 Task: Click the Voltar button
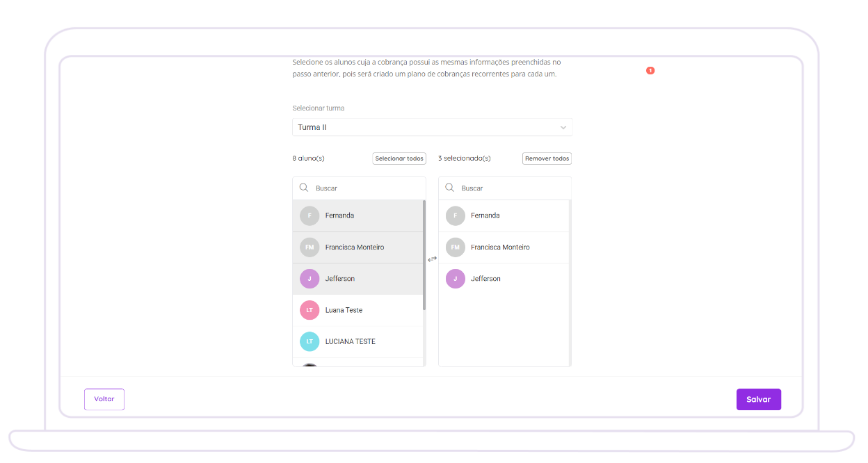pos(104,399)
